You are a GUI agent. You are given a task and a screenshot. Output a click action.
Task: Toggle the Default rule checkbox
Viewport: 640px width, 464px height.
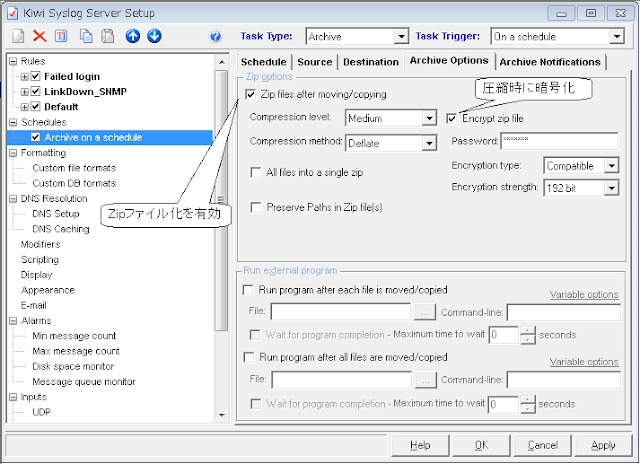(36, 107)
